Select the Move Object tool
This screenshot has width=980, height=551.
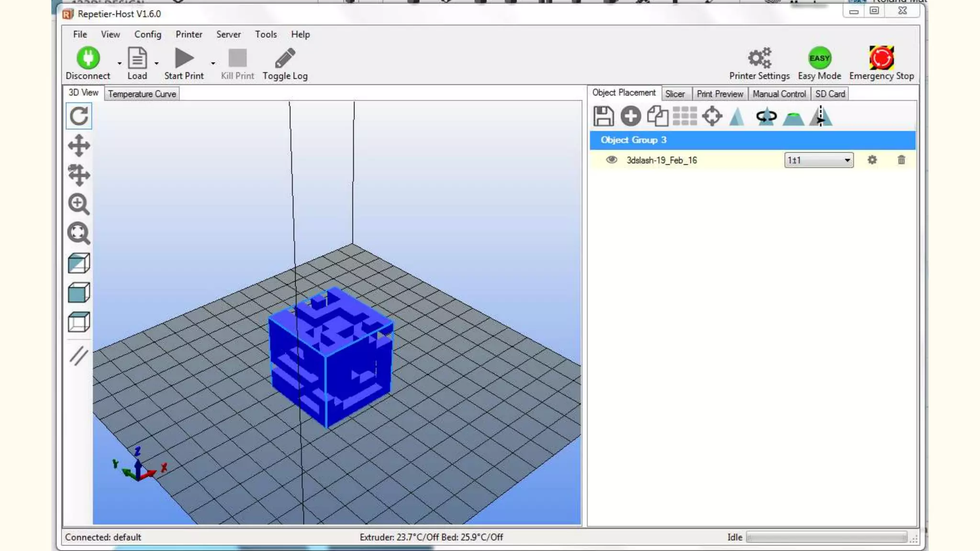click(x=79, y=175)
